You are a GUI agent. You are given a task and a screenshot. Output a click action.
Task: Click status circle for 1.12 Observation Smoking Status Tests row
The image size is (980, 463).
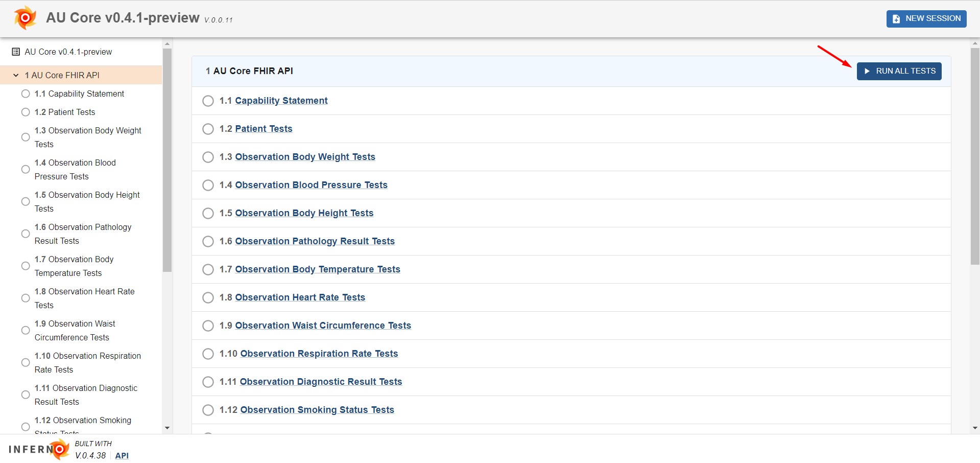pos(208,410)
